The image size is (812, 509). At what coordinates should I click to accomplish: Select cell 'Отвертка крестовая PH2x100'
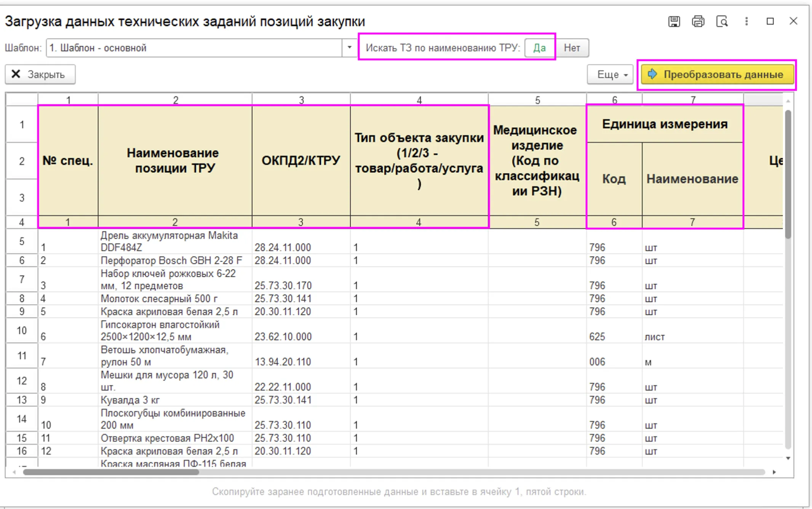(175, 438)
